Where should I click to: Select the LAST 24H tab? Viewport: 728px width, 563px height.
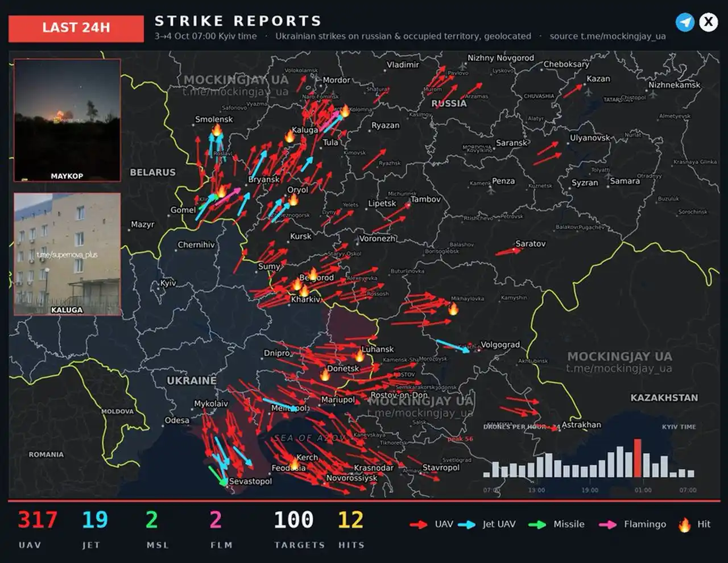[x=76, y=28]
